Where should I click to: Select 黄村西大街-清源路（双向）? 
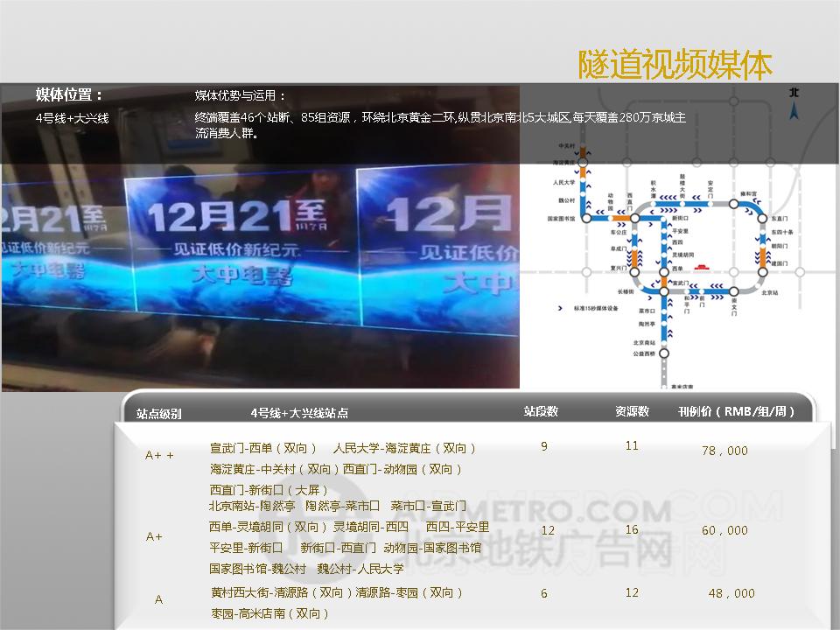[x=282, y=592]
